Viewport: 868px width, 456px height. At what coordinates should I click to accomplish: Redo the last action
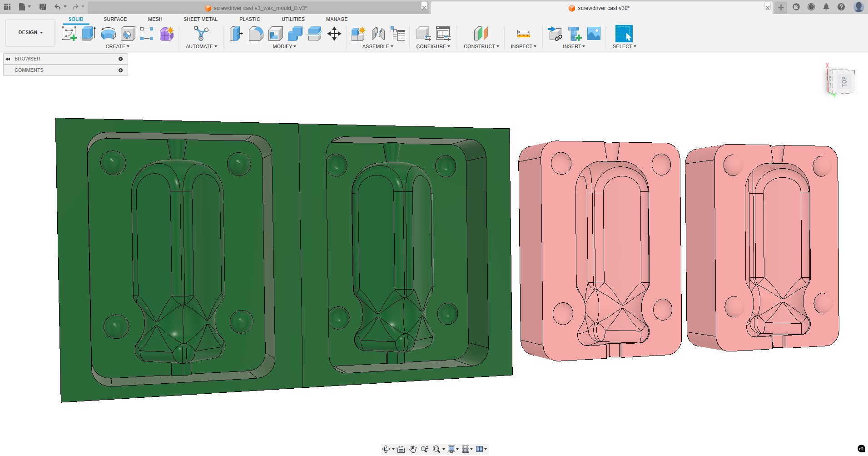pyautogui.click(x=75, y=7)
